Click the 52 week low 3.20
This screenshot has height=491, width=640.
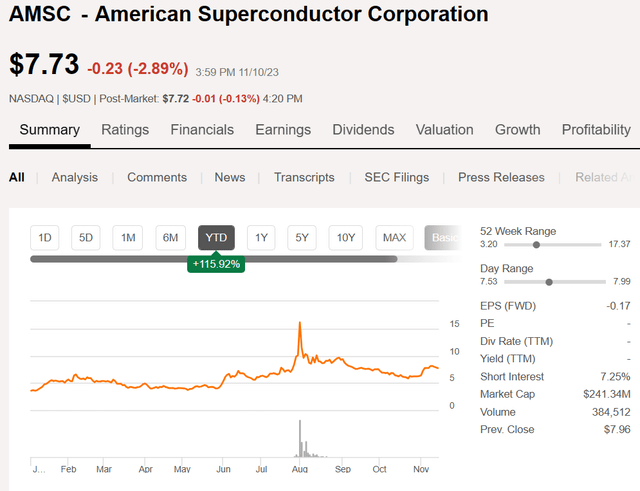click(x=489, y=244)
